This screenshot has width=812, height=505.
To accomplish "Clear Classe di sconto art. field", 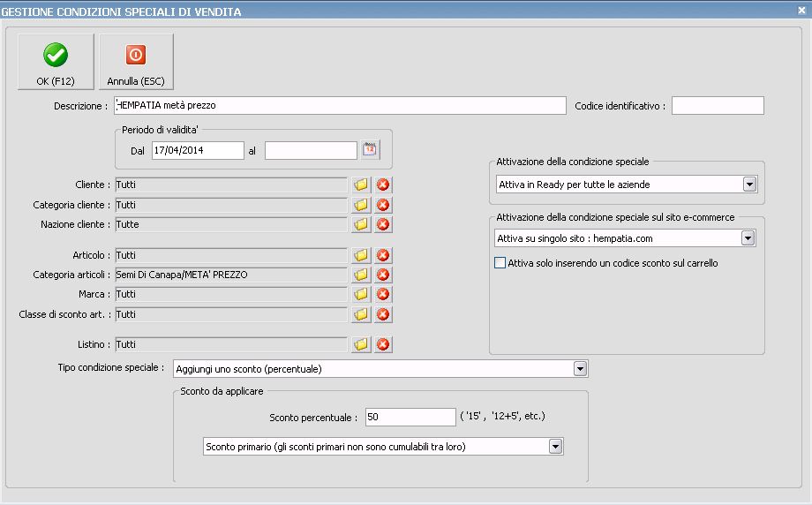I will coord(383,314).
